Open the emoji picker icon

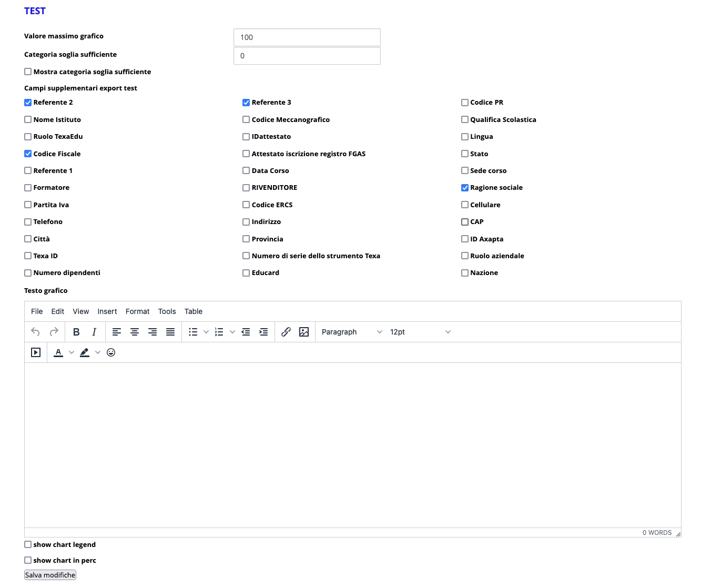coord(111,352)
